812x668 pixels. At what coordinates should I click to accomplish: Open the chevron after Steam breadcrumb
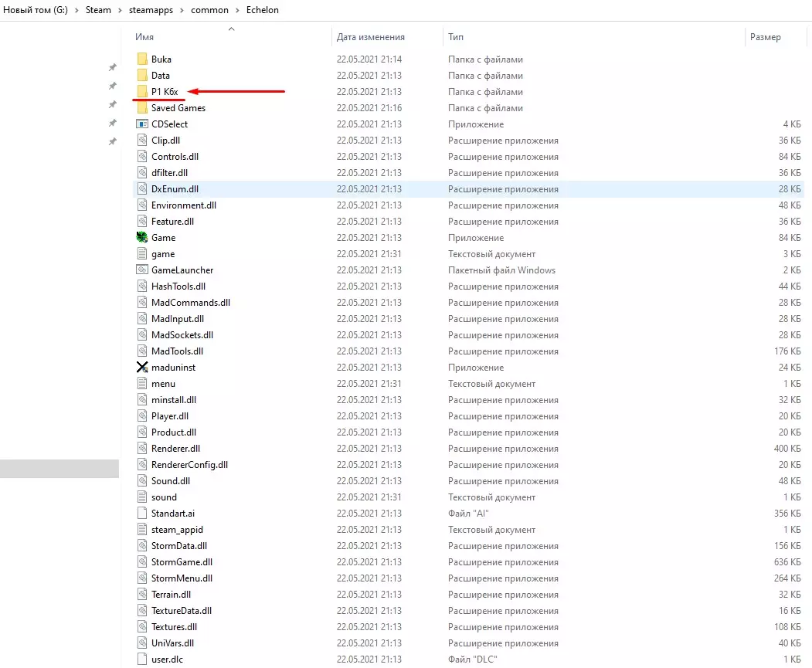120,10
